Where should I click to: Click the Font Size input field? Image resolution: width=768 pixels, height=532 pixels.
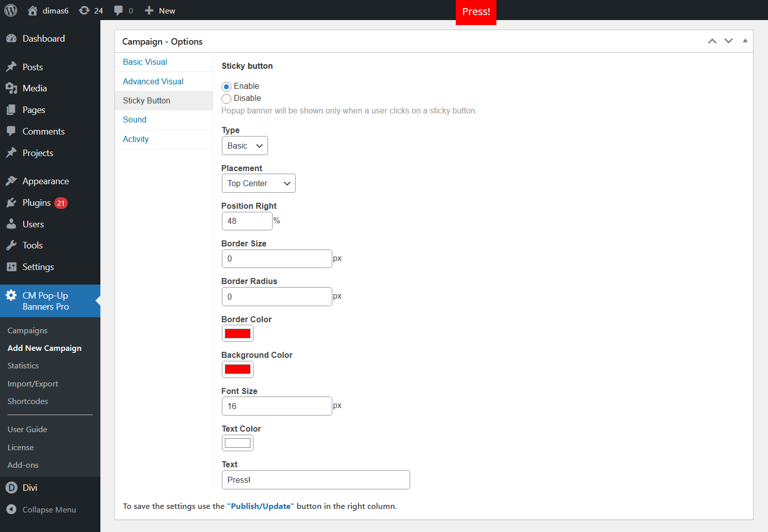click(277, 406)
